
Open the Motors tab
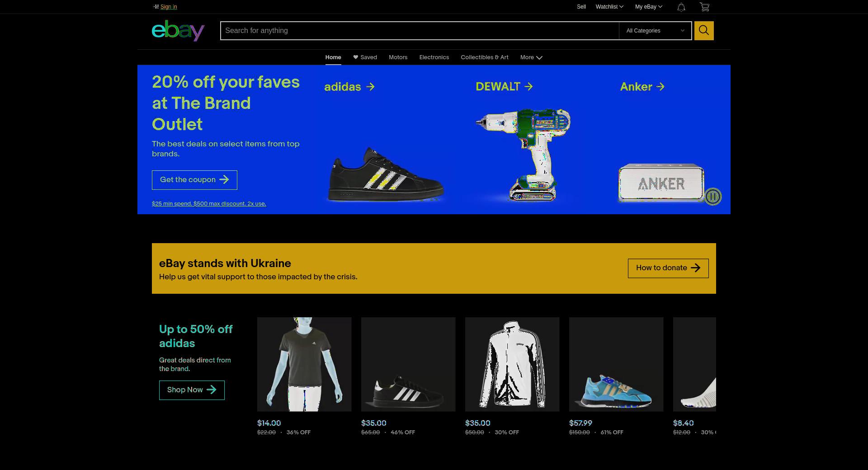pyautogui.click(x=398, y=57)
